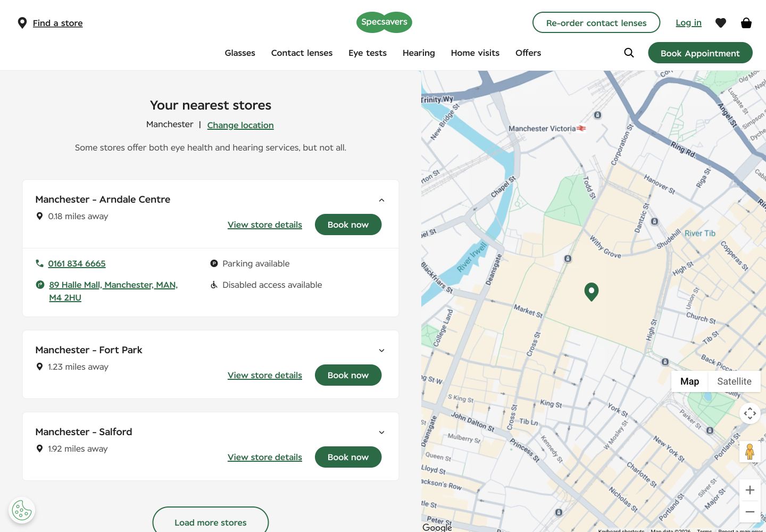The height and width of the screenshot is (532, 766).
Task: Call 0161 834 6665 phone link
Action: (x=77, y=263)
